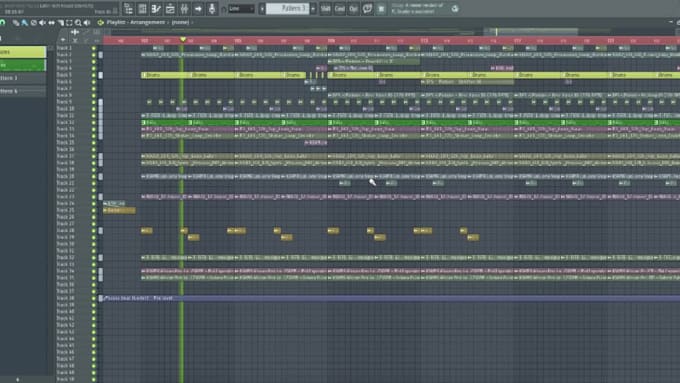
Task: Select the Playback speaker tool
Action: (x=87, y=23)
